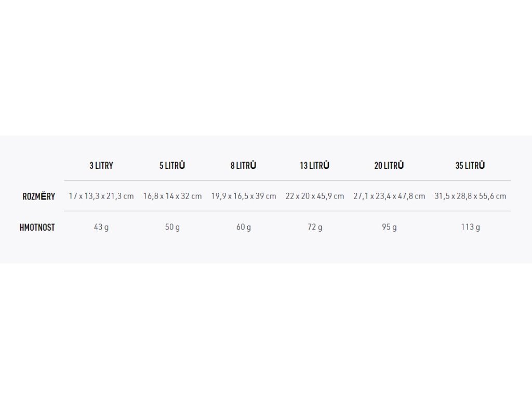Click the 16,8 x 14 x 32 cm dimensions
The width and height of the screenshot is (532, 399).
[172, 196]
